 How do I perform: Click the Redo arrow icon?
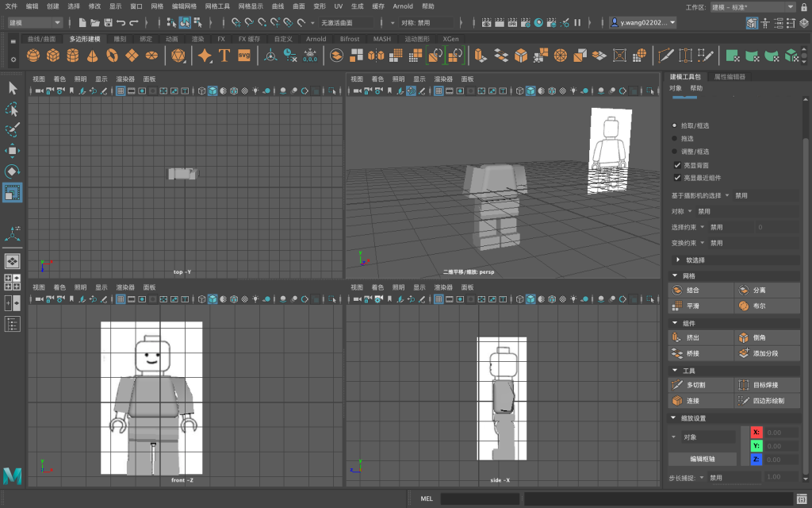click(134, 22)
